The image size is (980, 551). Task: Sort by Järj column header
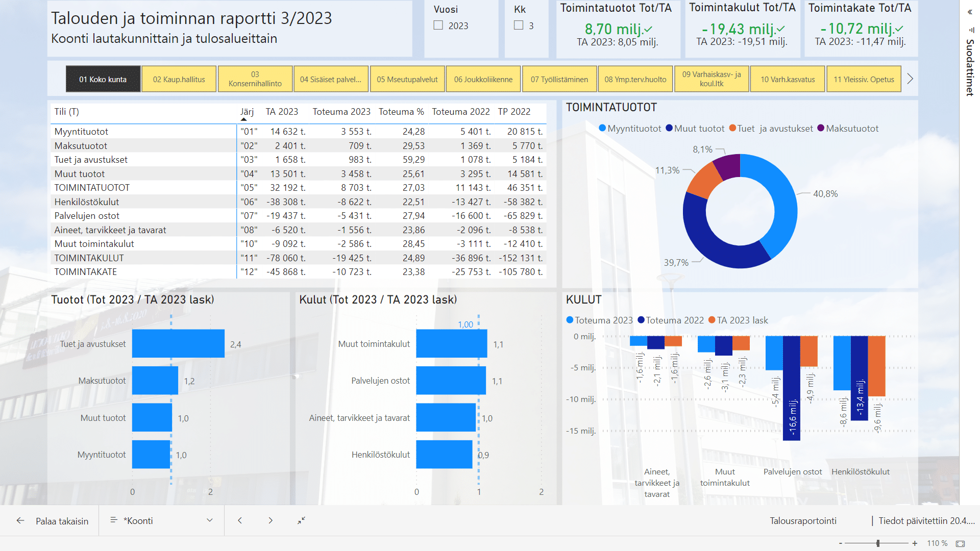[247, 112]
